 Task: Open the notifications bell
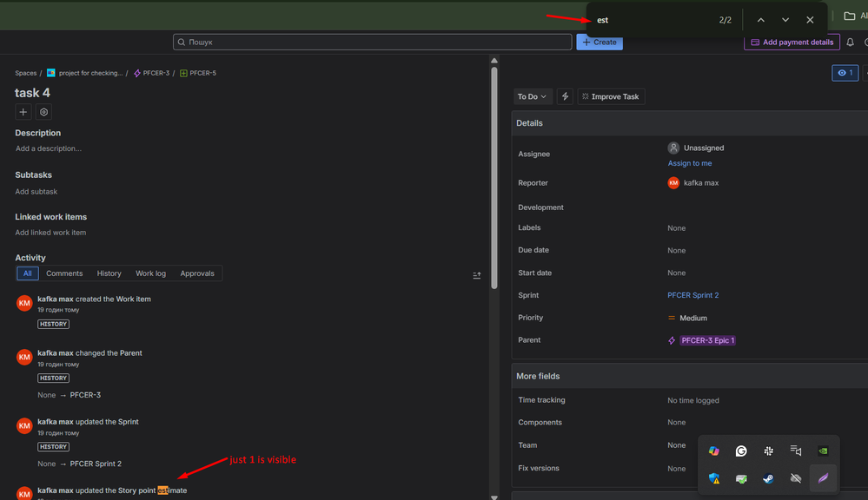pos(851,42)
